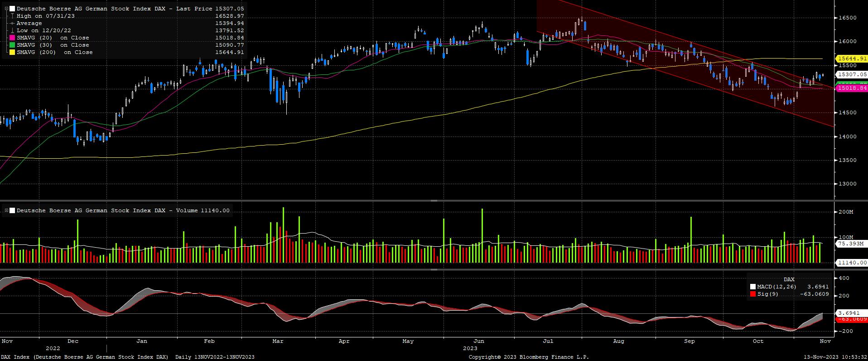Click the green SMAVG (30) color swatch
This screenshot has width=868, height=361.
(12, 45)
